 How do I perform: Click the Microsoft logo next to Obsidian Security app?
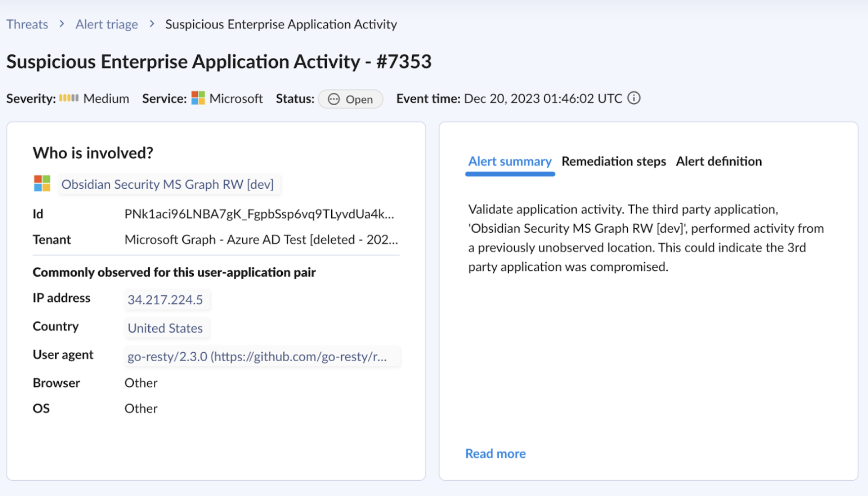(x=42, y=183)
